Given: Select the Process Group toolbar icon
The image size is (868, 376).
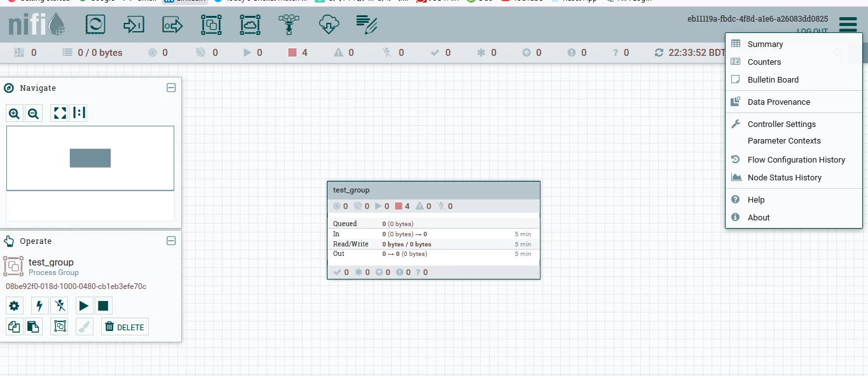Looking at the screenshot, I should click(x=211, y=25).
